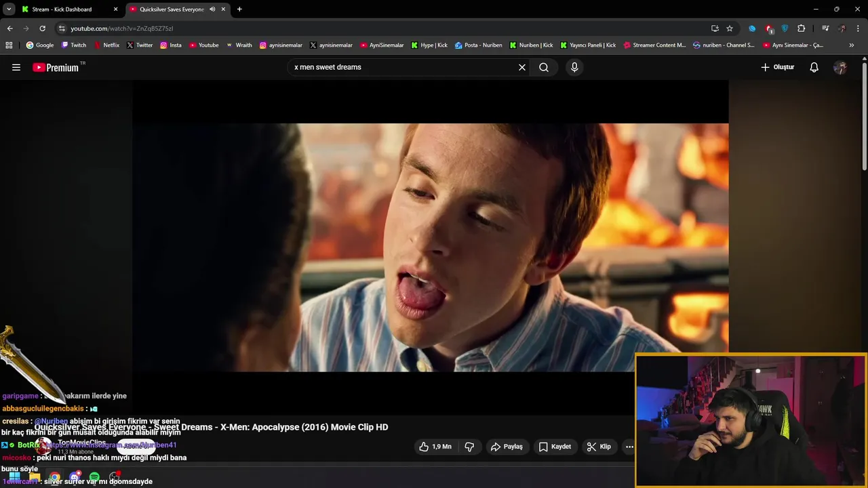Click the browser forward arrow

tap(26, 28)
